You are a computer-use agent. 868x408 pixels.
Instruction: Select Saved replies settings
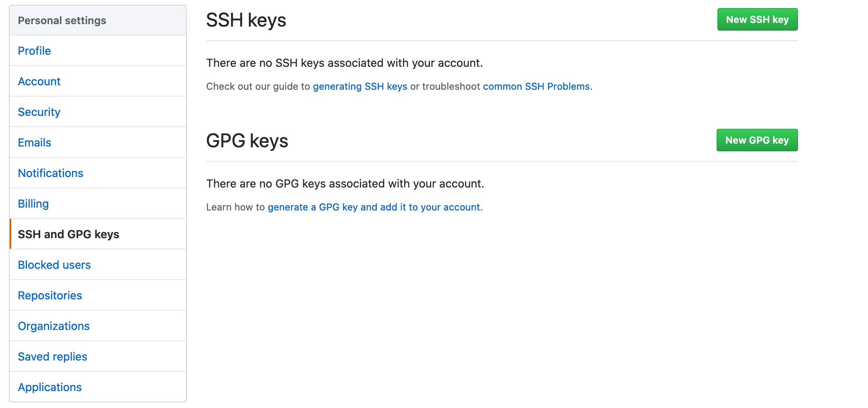52,356
